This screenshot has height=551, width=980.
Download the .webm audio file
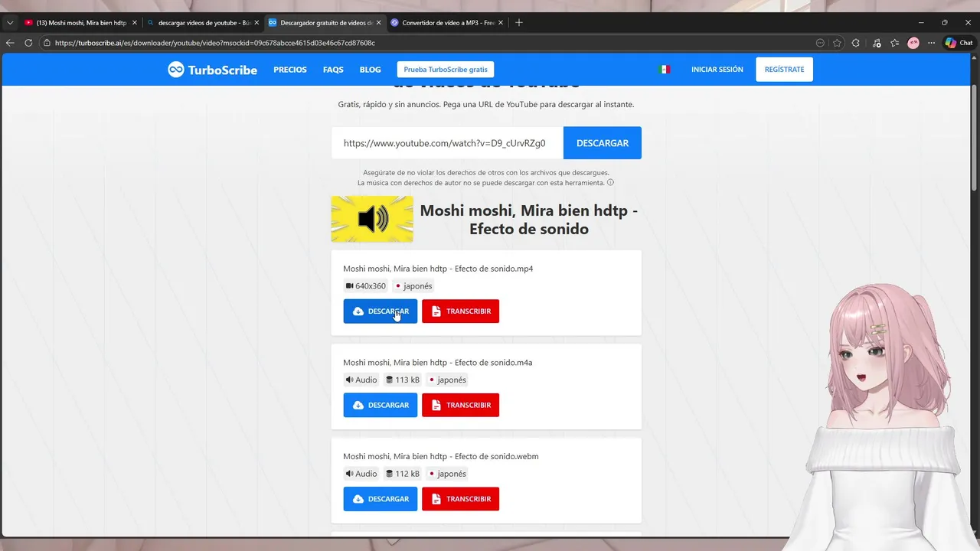pos(381,499)
